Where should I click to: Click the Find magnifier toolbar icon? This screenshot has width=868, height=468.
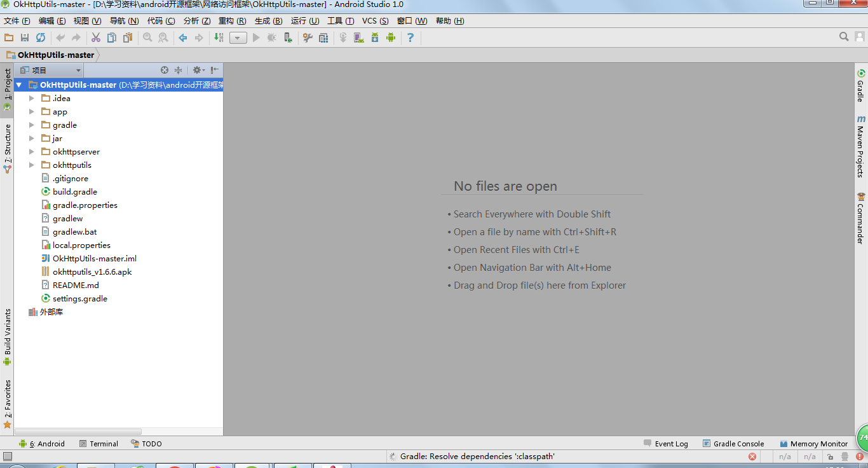pyautogui.click(x=147, y=38)
